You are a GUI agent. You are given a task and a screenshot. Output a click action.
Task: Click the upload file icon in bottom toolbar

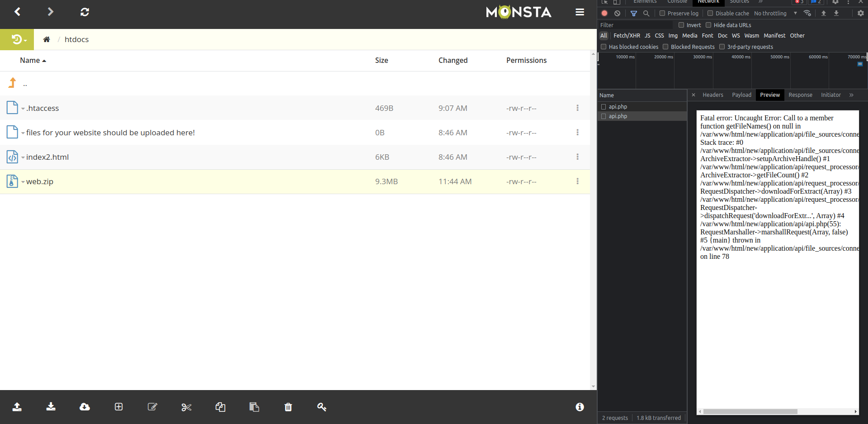pos(17,407)
